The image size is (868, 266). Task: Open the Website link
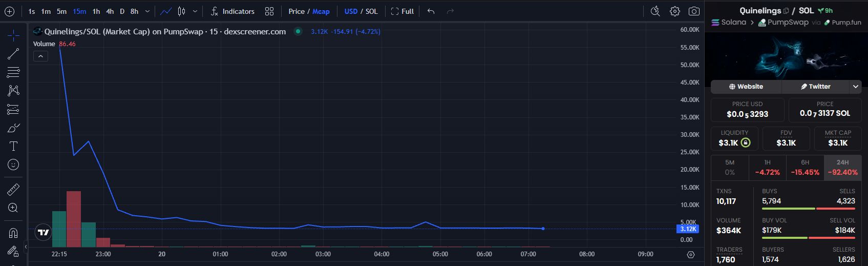pos(746,87)
